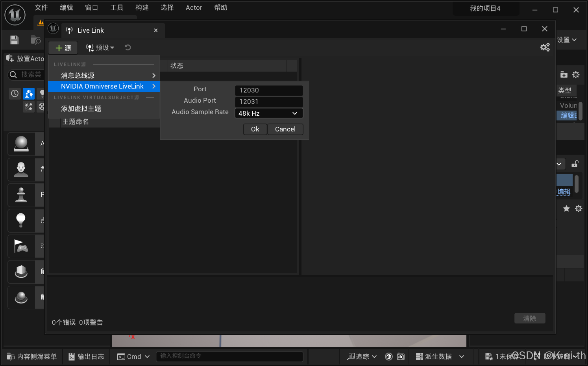This screenshot has height=366, width=588.
Task: Open the 选择 menu
Action: coord(167,7)
